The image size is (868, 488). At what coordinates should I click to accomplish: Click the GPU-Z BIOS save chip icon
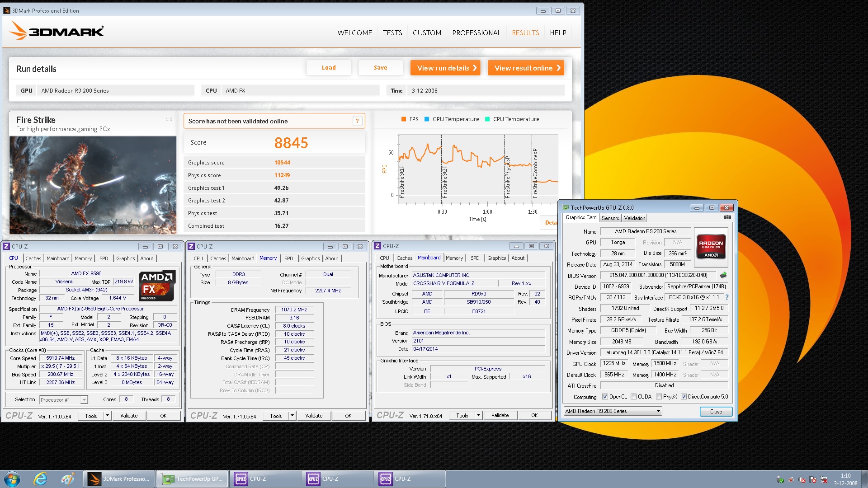[x=723, y=275]
